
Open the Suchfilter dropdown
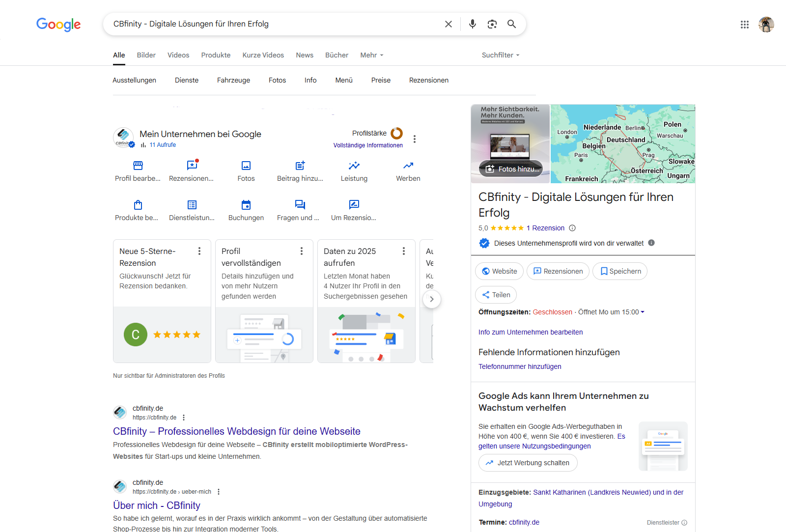point(501,55)
